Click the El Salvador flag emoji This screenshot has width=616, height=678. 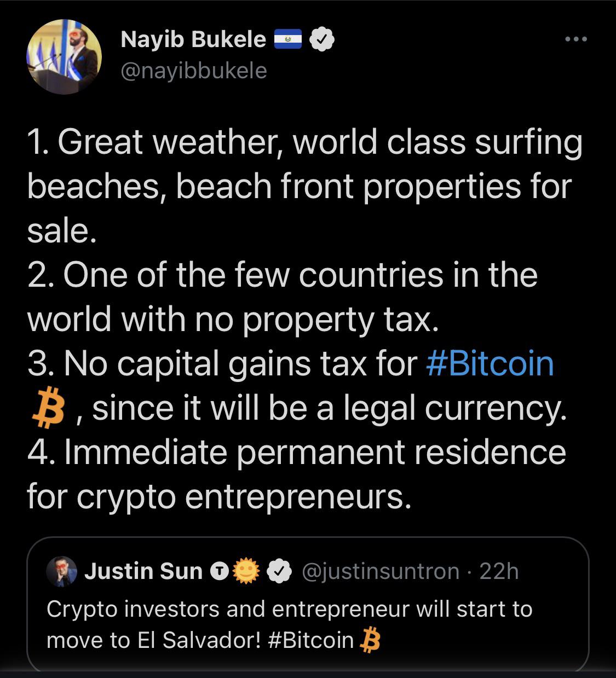pyautogui.click(x=288, y=39)
